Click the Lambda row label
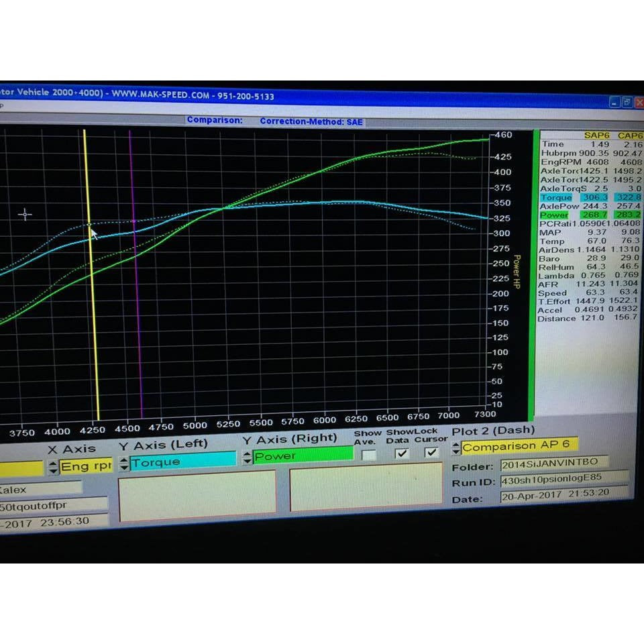This screenshot has height=644, width=644. 556,276
